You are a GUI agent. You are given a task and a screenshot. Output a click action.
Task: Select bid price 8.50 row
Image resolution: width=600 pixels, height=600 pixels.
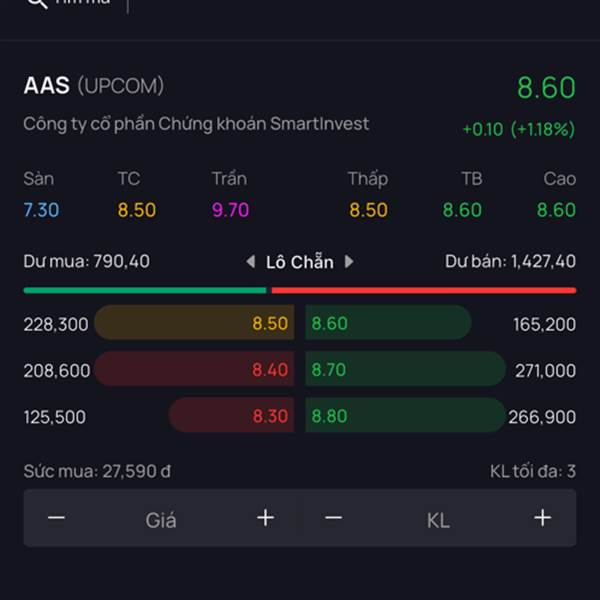195,323
